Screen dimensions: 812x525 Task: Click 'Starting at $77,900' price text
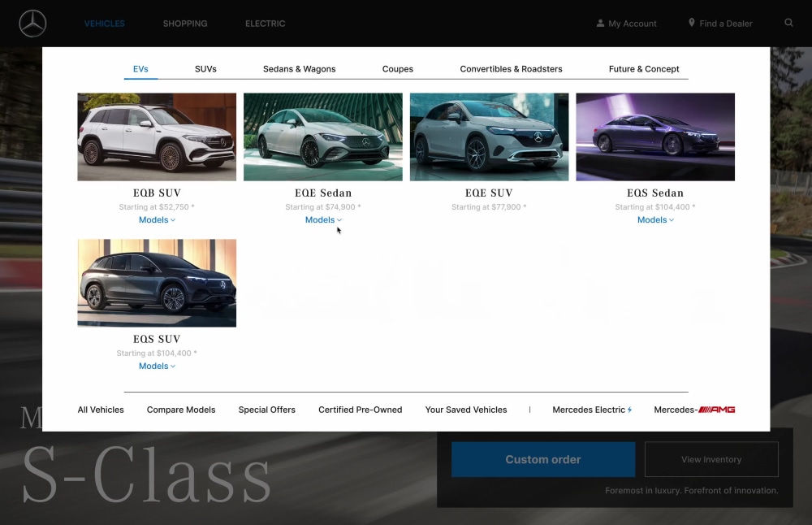coord(490,206)
